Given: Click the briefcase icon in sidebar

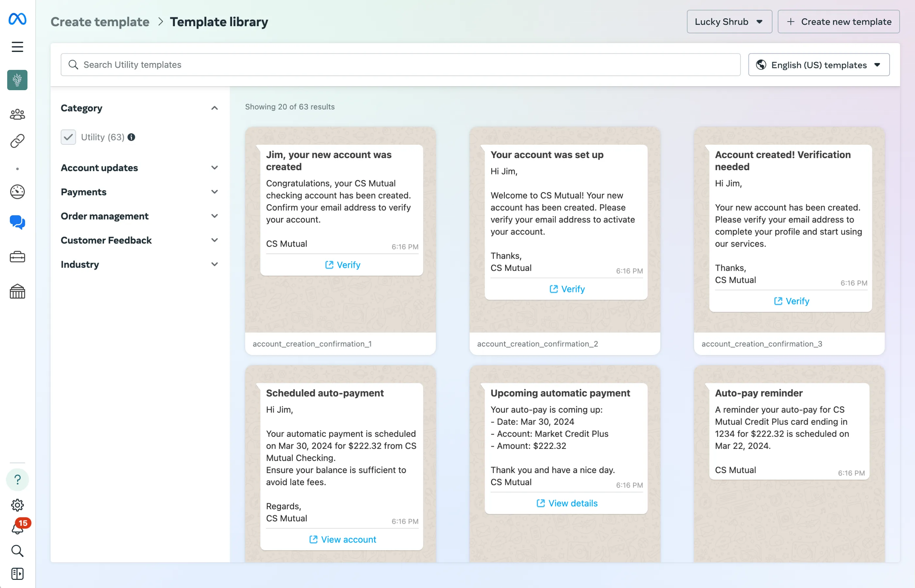Looking at the screenshot, I should coord(17,257).
